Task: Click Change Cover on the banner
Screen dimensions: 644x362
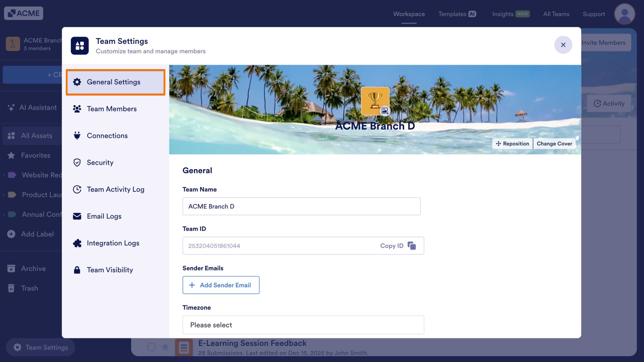Action: click(554, 143)
